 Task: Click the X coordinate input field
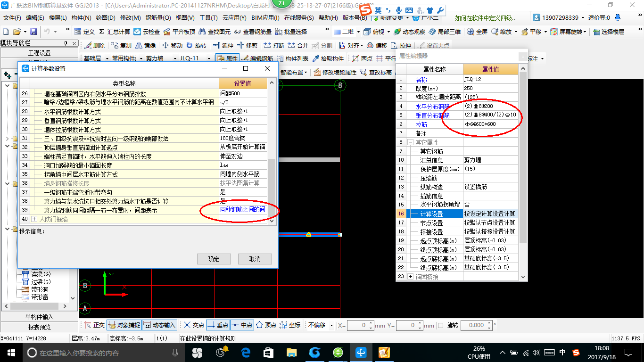360,325
